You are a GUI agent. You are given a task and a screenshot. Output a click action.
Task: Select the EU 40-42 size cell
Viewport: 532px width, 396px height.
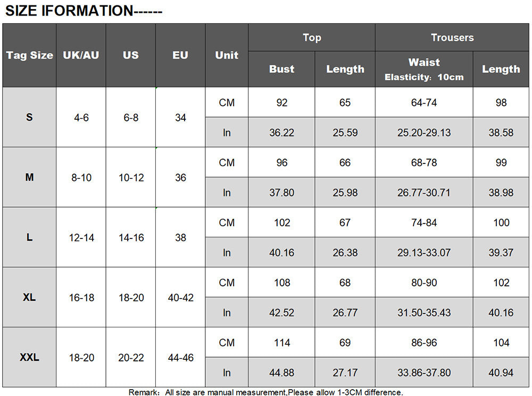click(x=180, y=298)
